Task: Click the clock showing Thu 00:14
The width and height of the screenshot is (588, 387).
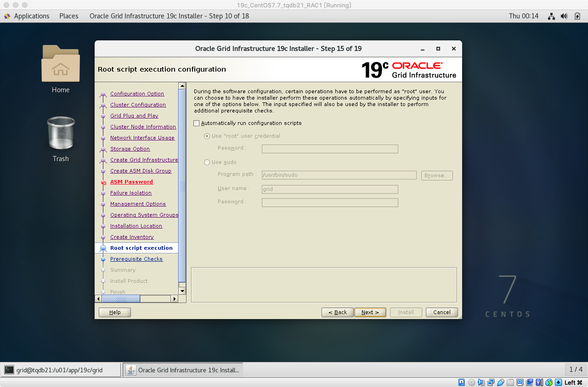Action: tap(524, 16)
